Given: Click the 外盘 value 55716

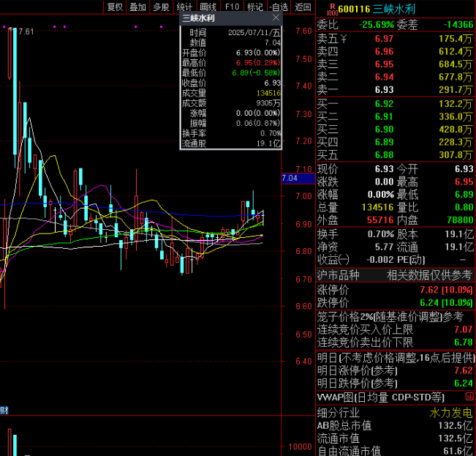Looking at the screenshot, I should click(x=380, y=220).
